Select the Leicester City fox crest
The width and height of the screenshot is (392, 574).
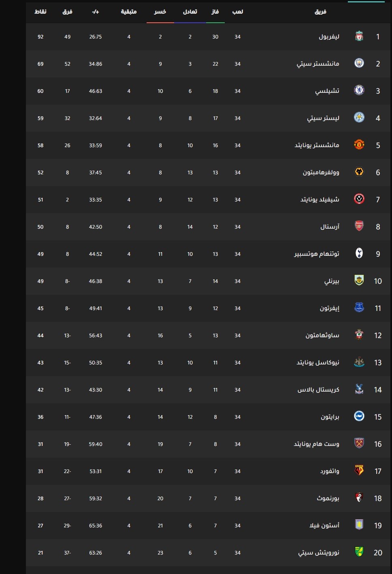point(359,118)
